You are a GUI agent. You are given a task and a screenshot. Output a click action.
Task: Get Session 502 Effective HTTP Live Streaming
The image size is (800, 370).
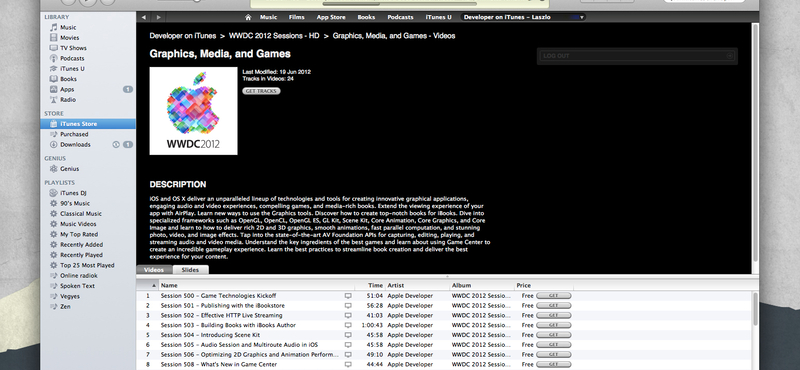coord(554,315)
